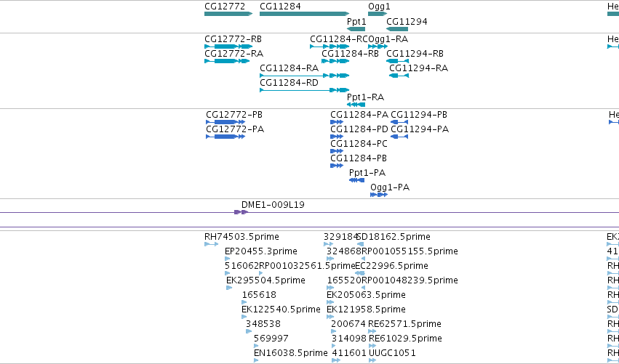Select EST EC22996.5prime
The height and width of the screenshot is (364, 619).
pyautogui.click(x=391, y=266)
